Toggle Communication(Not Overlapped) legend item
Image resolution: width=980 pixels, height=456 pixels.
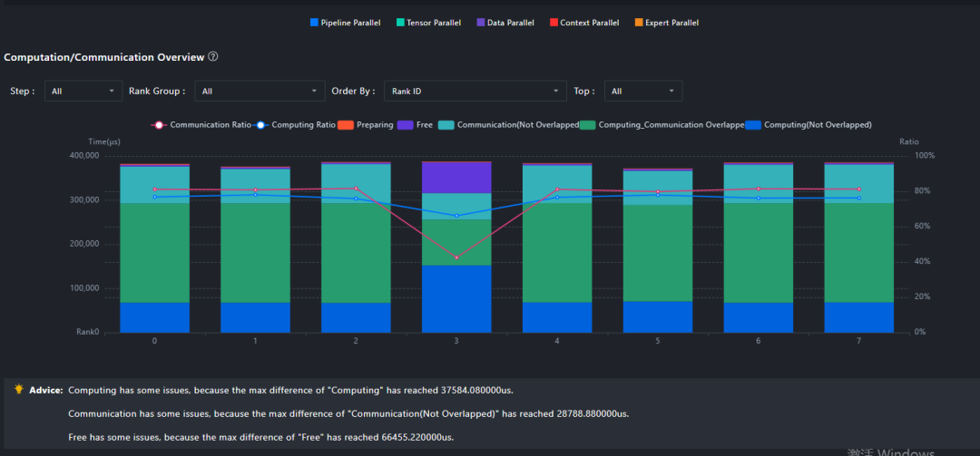509,125
